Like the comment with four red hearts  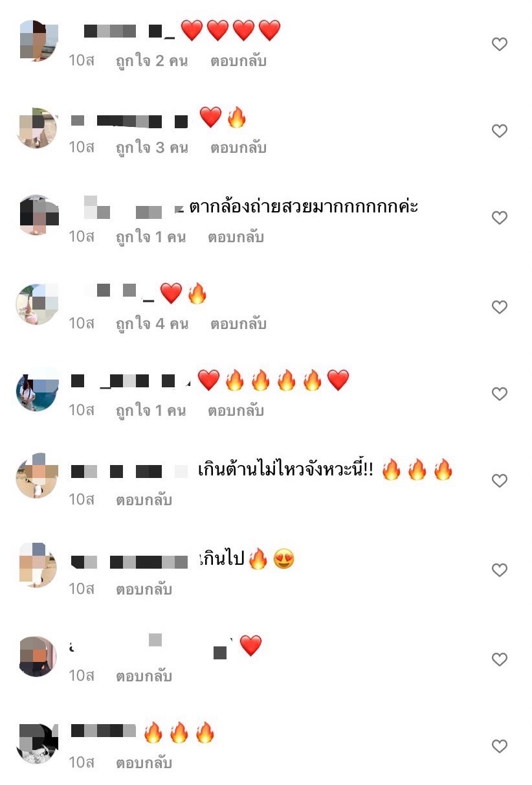point(499,44)
